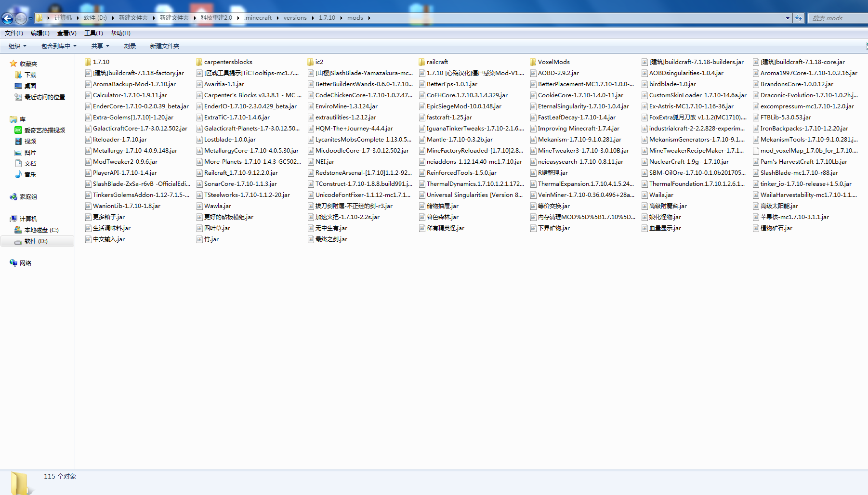Expand the arrow after 软件 (D:) in address bar
The height and width of the screenshot is (495, 868).
click(x=113, y=18)
